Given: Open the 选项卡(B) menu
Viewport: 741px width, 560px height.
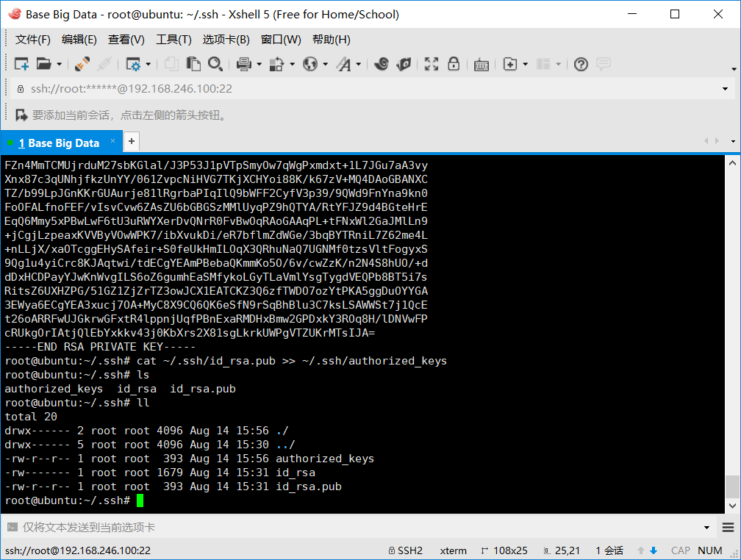Looking at the screenshot, I should click(226, 40).
